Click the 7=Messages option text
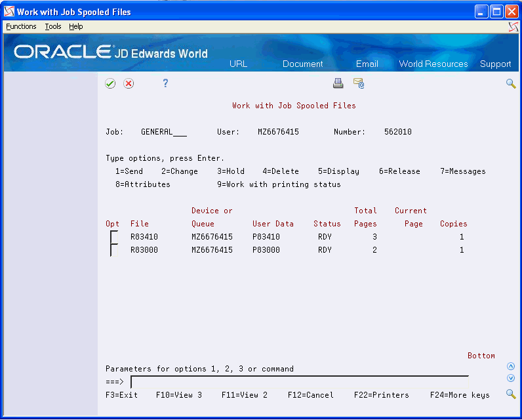522x420 pixels. click(463, 171)
